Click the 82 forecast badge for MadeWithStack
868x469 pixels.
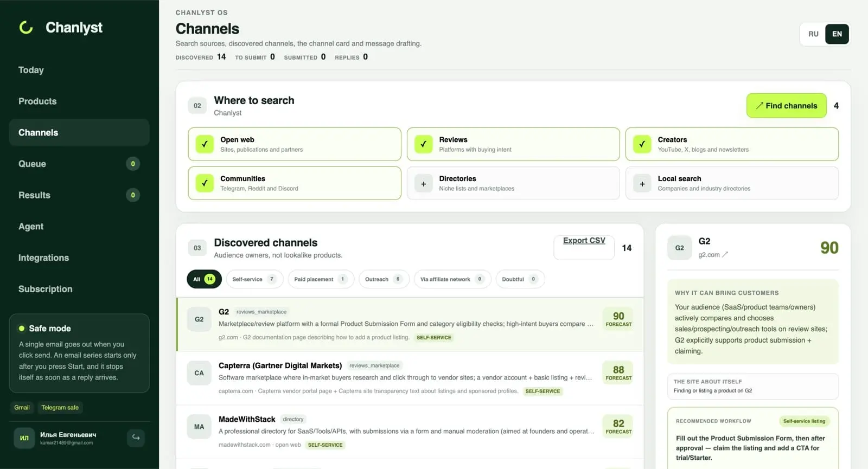coord(618,426)
